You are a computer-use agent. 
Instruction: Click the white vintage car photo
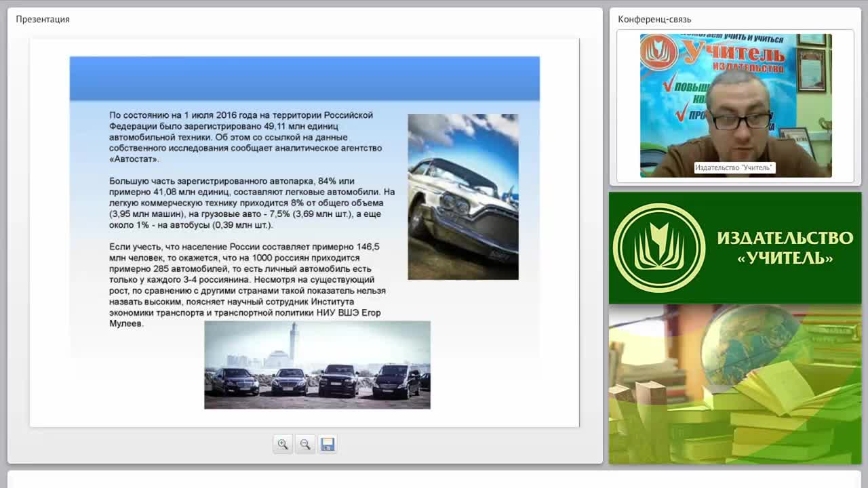coord(463,197)
